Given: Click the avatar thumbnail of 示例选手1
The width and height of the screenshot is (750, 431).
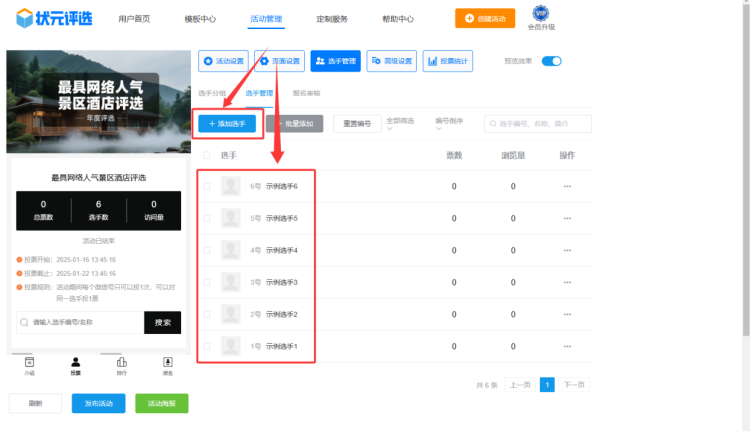Looking at the screenshot, I should coord(230,346).
